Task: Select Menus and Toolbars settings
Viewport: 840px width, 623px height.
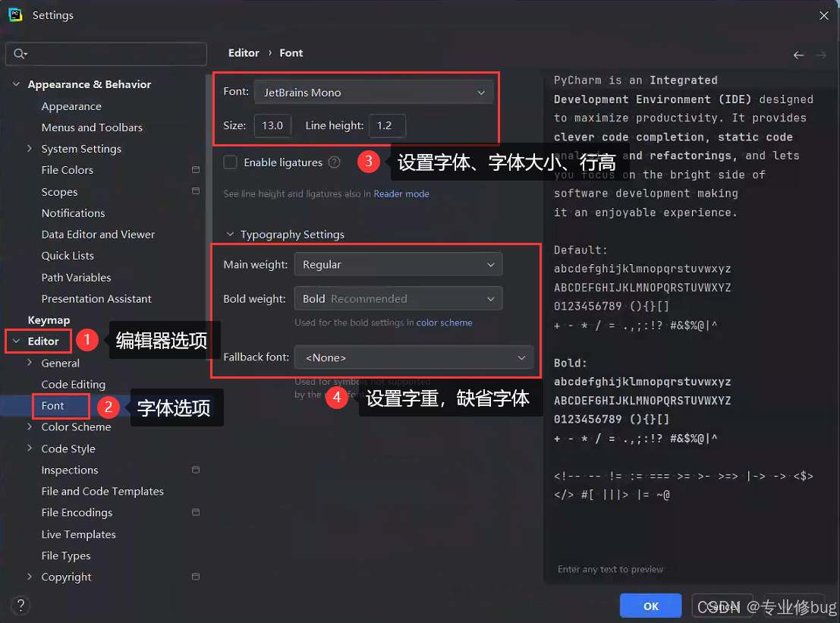Action: [92, 127]
